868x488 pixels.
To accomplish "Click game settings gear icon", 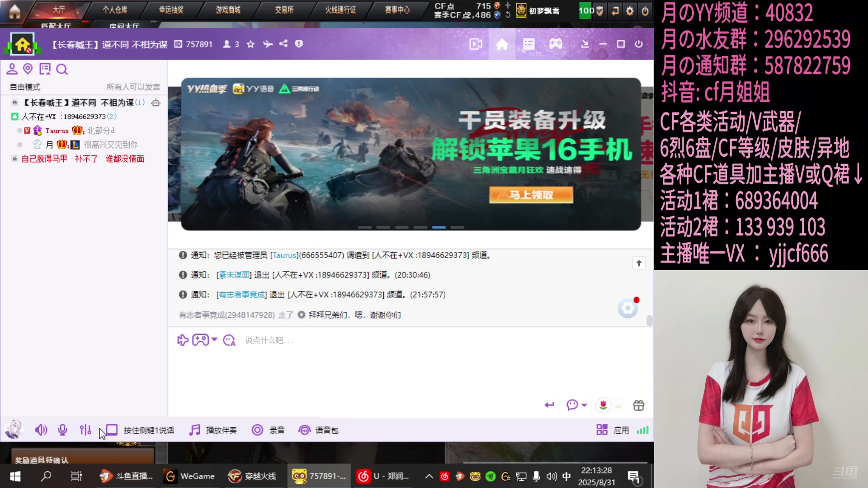I will 630,11.
